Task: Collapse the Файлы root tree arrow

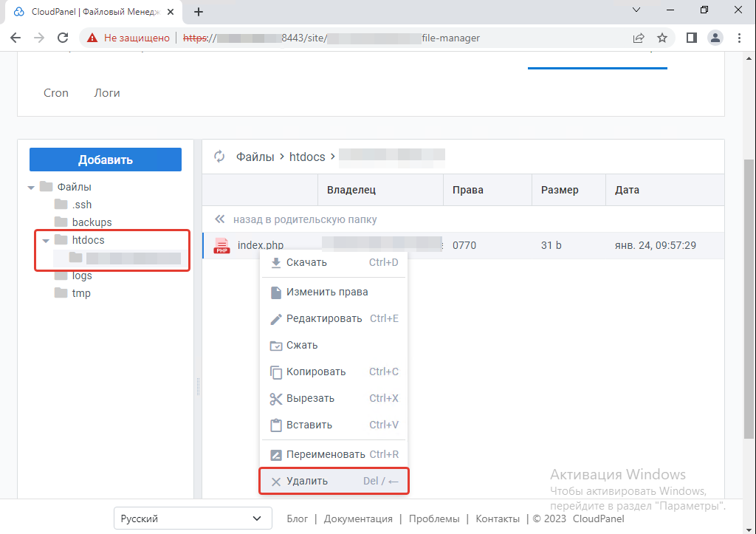Action: tap(31, 188)
